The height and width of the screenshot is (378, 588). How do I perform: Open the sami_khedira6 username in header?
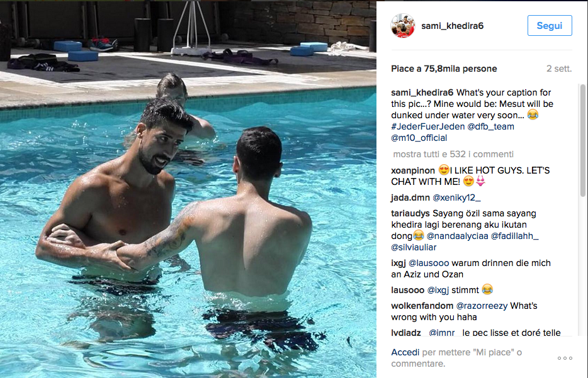452,26
